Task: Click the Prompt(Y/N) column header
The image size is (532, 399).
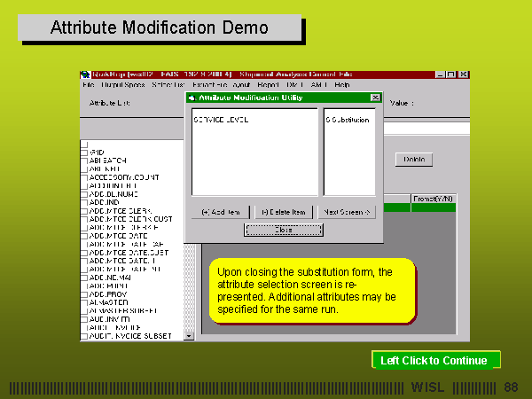Action: [433, 199]
